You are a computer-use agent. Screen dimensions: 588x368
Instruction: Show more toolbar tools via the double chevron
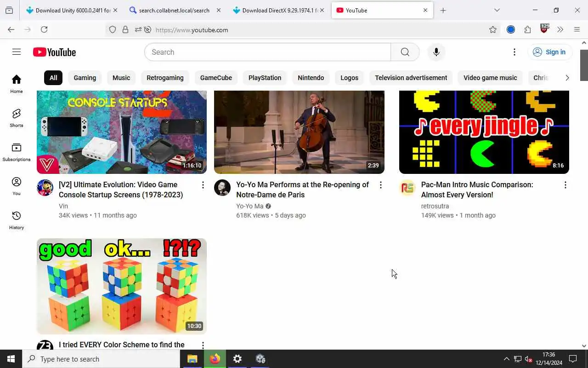point(560,29)
